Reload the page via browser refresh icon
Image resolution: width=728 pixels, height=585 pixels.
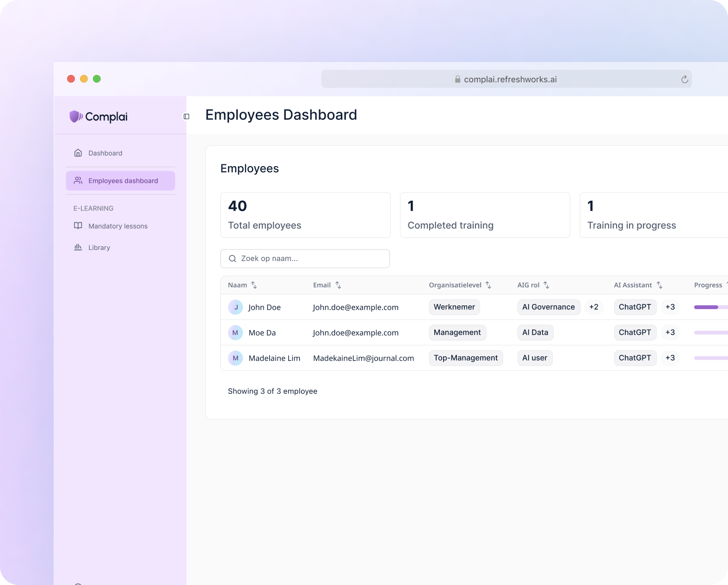pos(685,79)
